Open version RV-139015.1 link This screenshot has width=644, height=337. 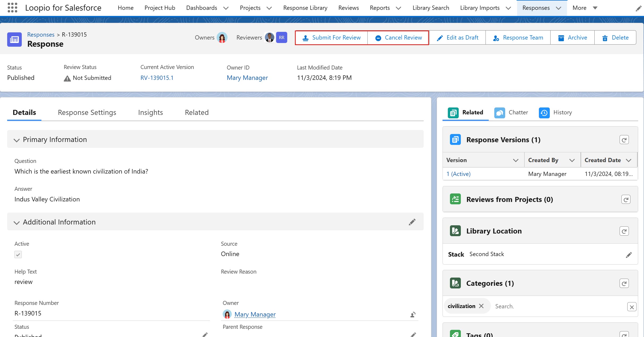click(157, 78)
